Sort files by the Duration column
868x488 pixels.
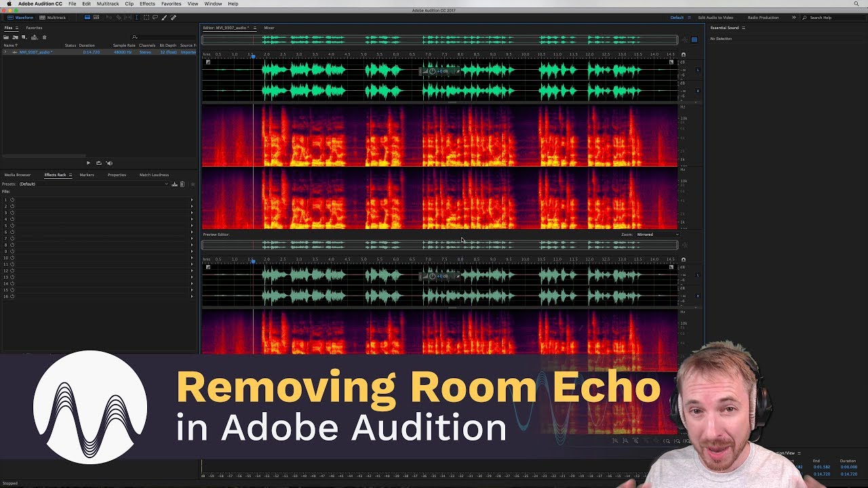pyautogui.click(x=87, y=45)
